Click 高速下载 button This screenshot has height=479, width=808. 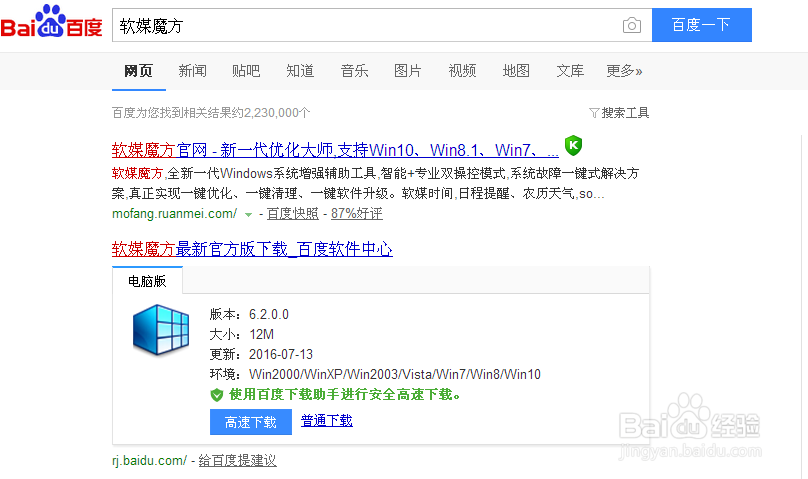click(x=251, y=422)
